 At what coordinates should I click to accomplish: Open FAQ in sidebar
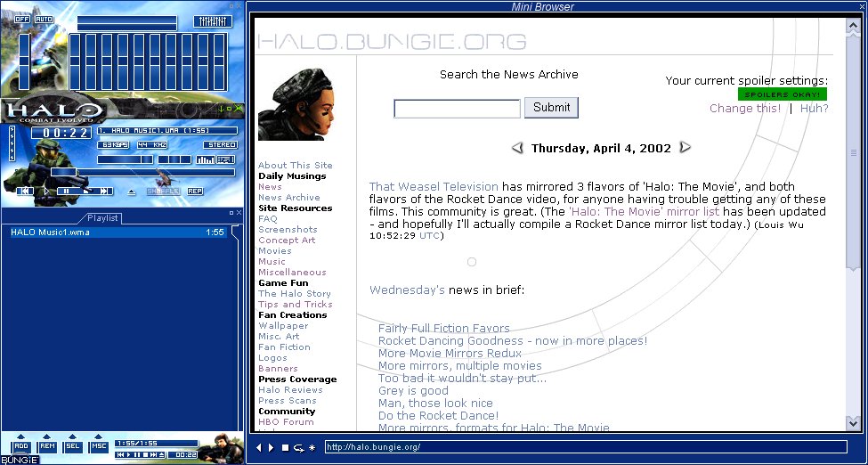268,219
